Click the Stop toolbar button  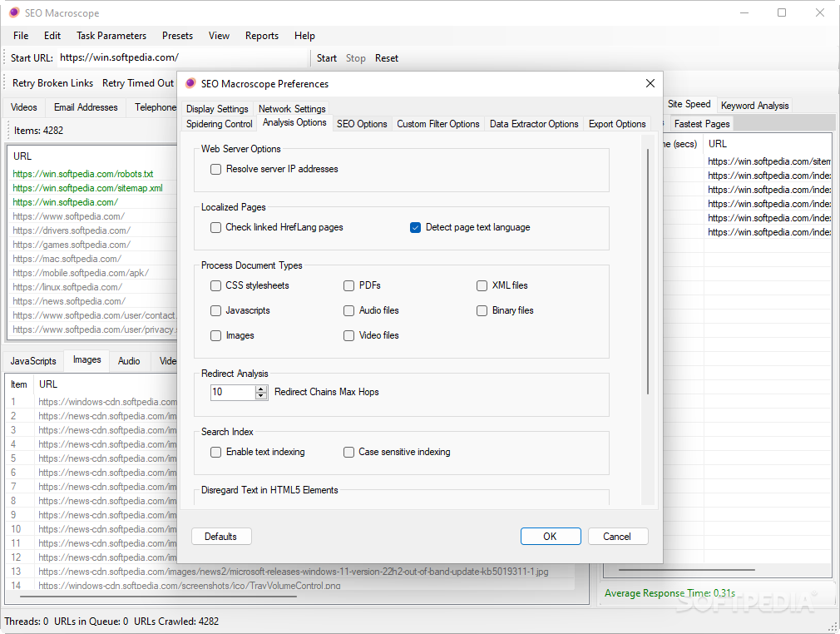(356, 58)
